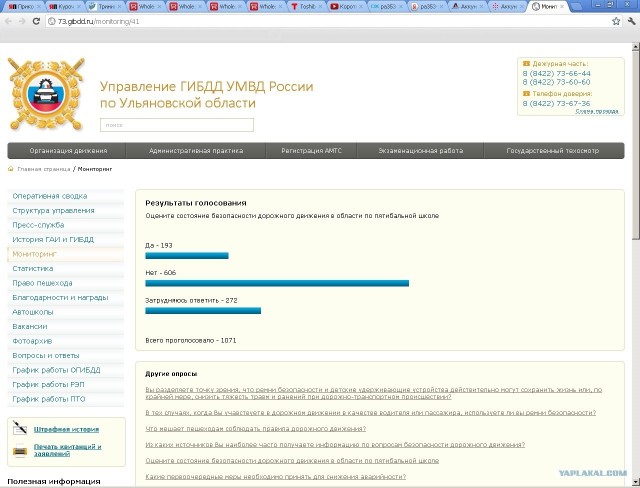This screenshot has width=640, height=488.
Task: Click the Нет - 606 result bar
Action: [277, 284]
